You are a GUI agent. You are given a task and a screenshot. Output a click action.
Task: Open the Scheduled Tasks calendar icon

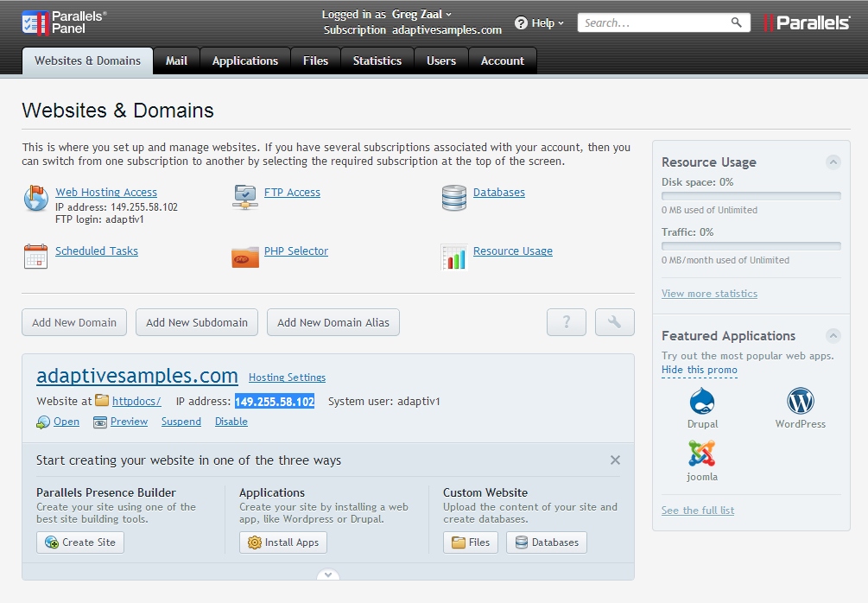coord(35,256)
